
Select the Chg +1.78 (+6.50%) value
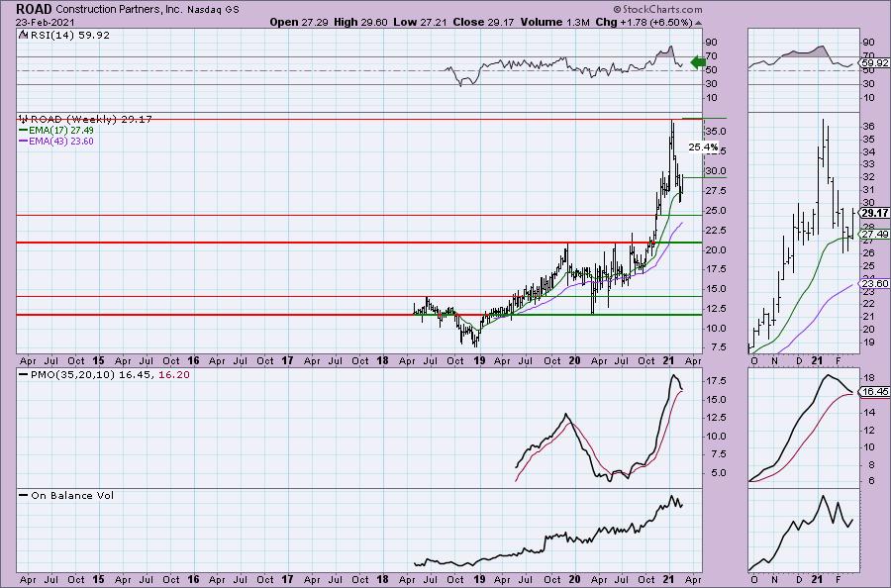tap(643, 22)
